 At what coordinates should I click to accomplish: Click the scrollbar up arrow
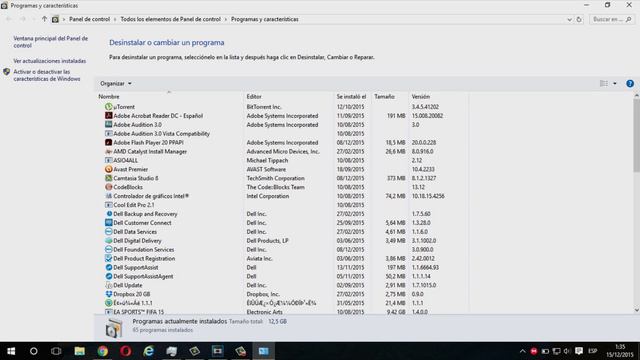(636, 96)
